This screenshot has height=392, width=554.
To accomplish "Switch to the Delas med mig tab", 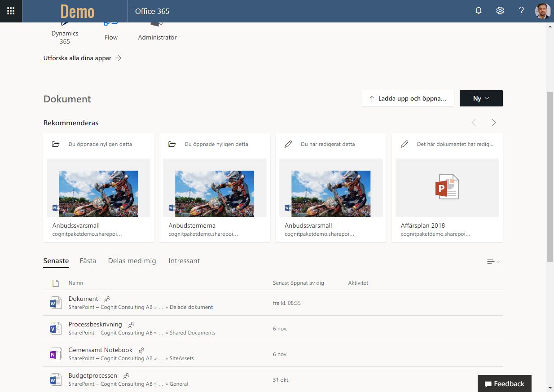I will 132,261.
